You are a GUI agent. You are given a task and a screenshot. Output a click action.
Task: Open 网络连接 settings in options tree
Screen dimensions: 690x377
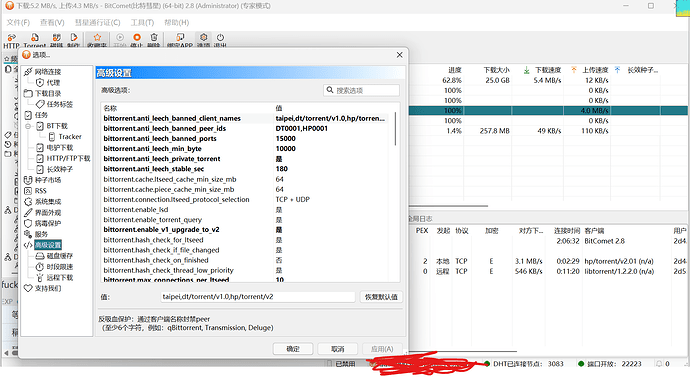[43, 71]
